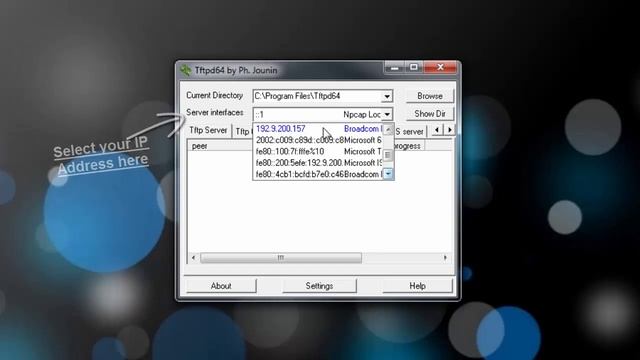Open the Current Directory dropdown arrow
This screenshot has height=360, width=640.
(x=387, y=96)
